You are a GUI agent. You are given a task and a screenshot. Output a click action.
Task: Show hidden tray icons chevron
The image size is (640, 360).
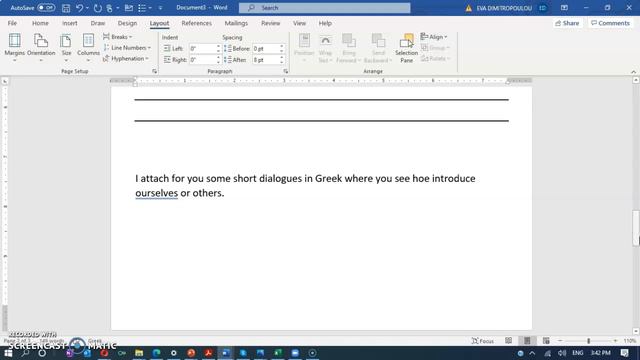[x=532, y=353]
